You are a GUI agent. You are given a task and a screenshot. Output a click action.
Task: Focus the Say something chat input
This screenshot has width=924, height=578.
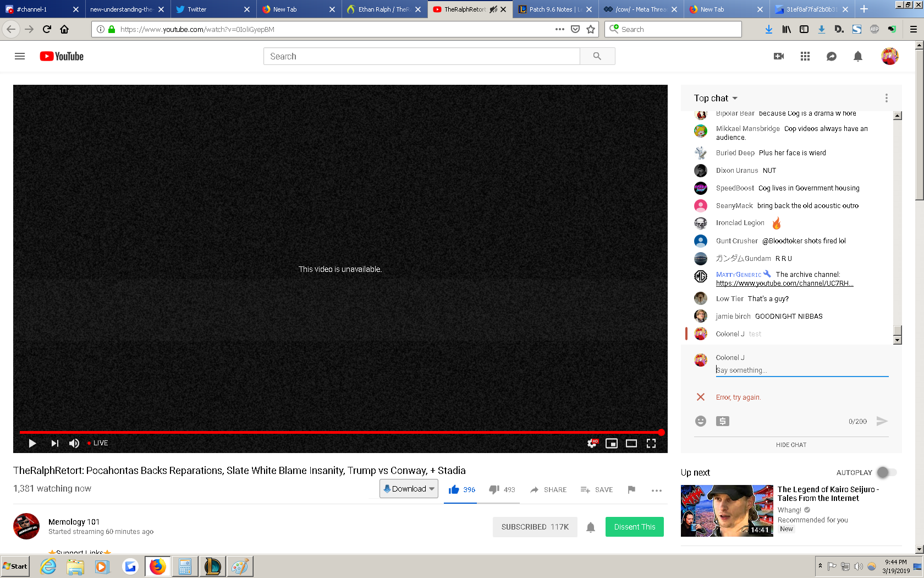click(802, 370)
